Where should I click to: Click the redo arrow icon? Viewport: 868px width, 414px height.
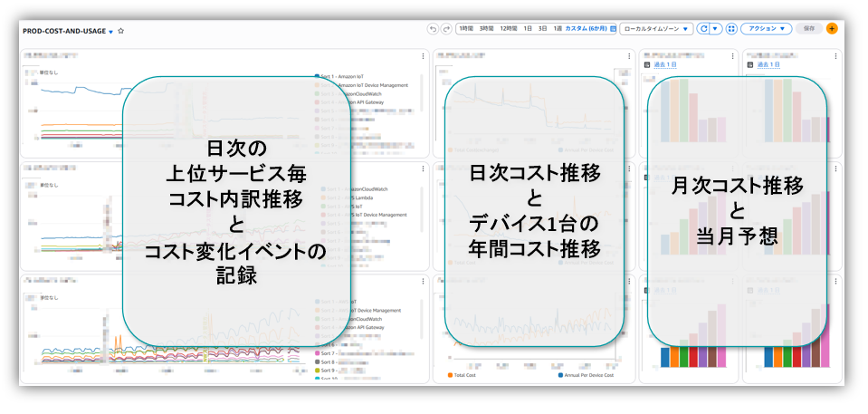tap(445, 29)
